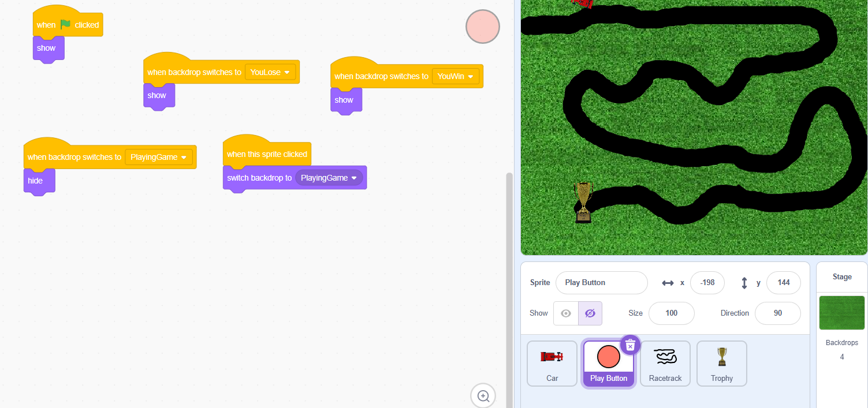Select the Trophy sprite in sprite list
Screen dimensions: 868x408
[721, 363]
